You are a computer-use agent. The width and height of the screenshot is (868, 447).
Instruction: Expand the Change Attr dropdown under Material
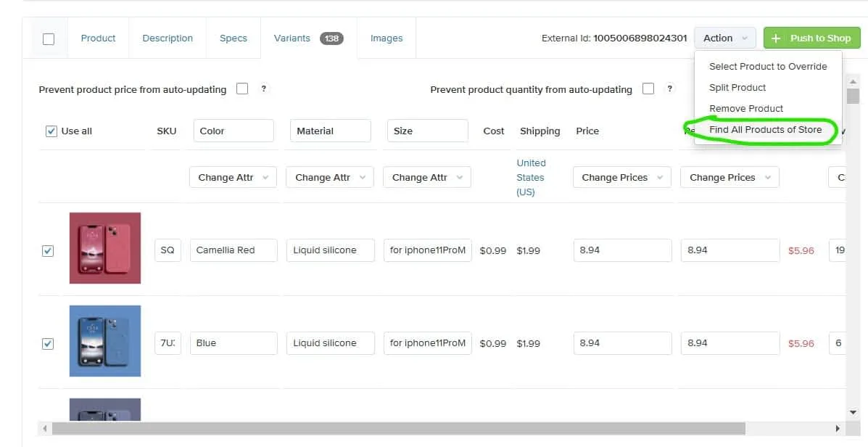329,177
